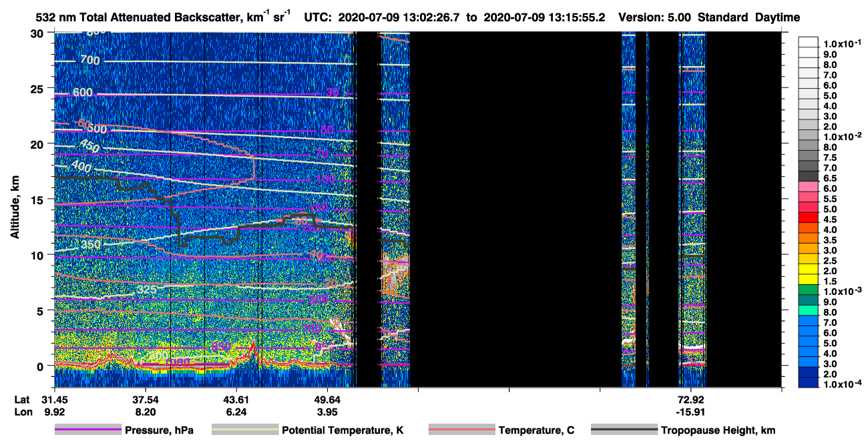The height and width of the screenshot is (445, 868).
Task: Click the 325 potential temperature contour label
Action: 148,290
